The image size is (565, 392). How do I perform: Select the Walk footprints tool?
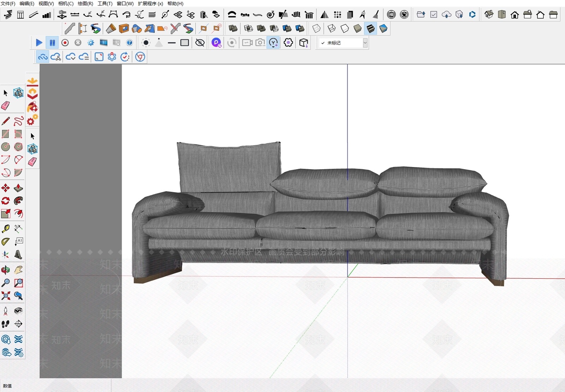click(x=6, y=324)
